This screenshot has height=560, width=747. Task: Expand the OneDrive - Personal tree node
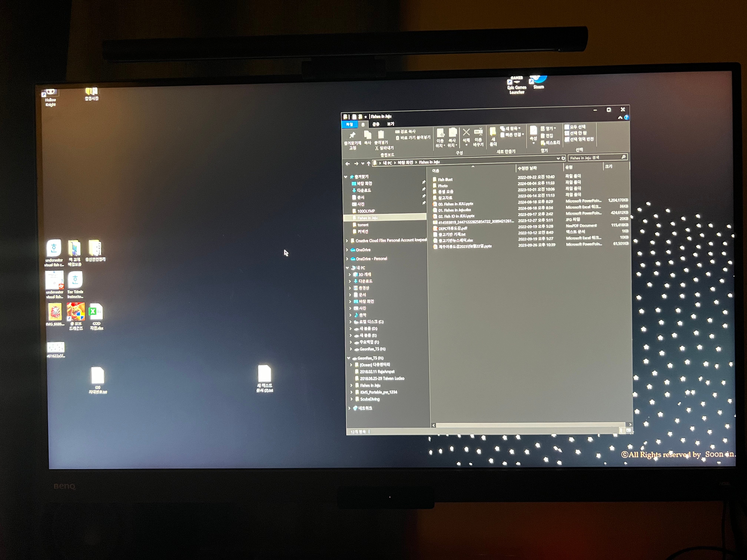[x=347, y=259]
